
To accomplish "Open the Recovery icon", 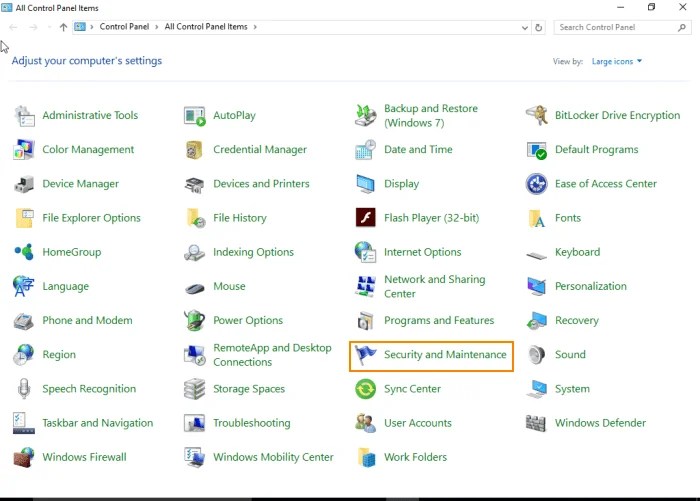I will point(536,321).
